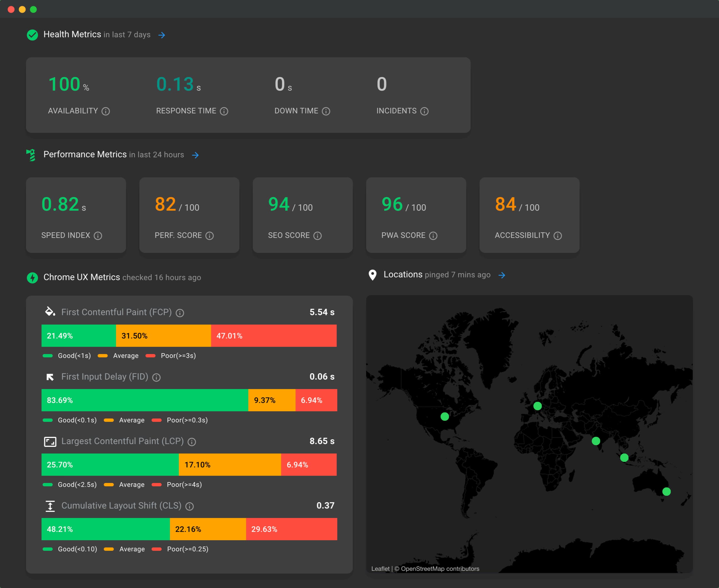The height and width of the screenshot is (588, 719).
Task: Click the Incidents info icon
Action: (x=424, y=111)
